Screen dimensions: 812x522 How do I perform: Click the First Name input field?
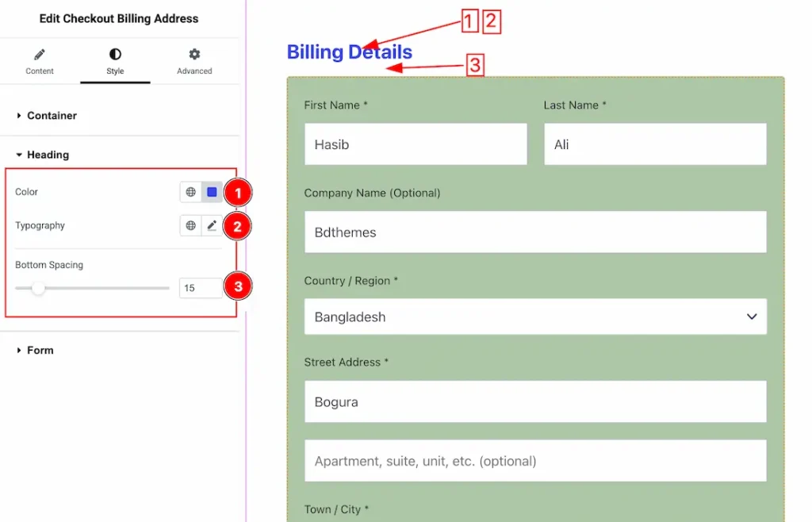(416, 144)
